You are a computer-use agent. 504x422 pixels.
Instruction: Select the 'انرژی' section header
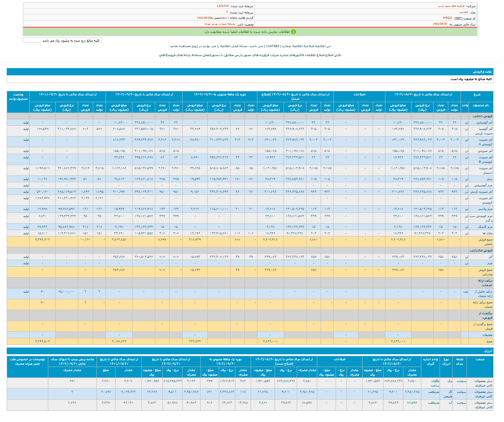click(488, 351)
